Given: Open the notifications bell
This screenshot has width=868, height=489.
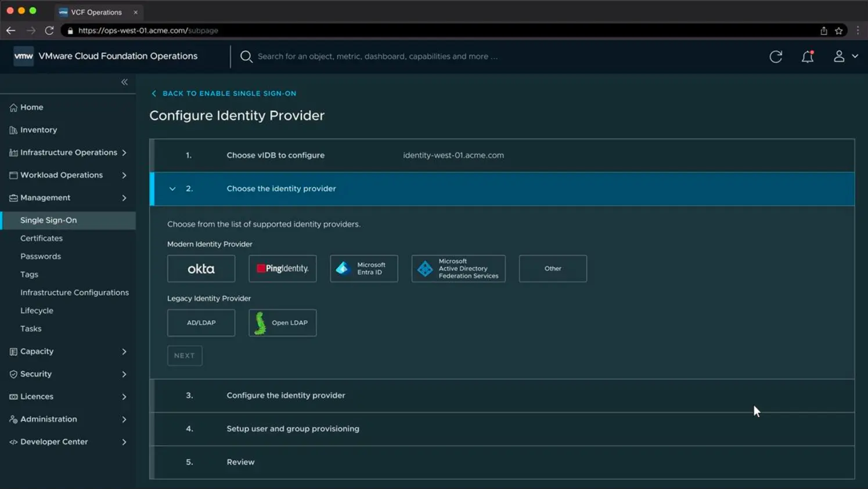Looking at the screenshot, I should pos(808,56).
